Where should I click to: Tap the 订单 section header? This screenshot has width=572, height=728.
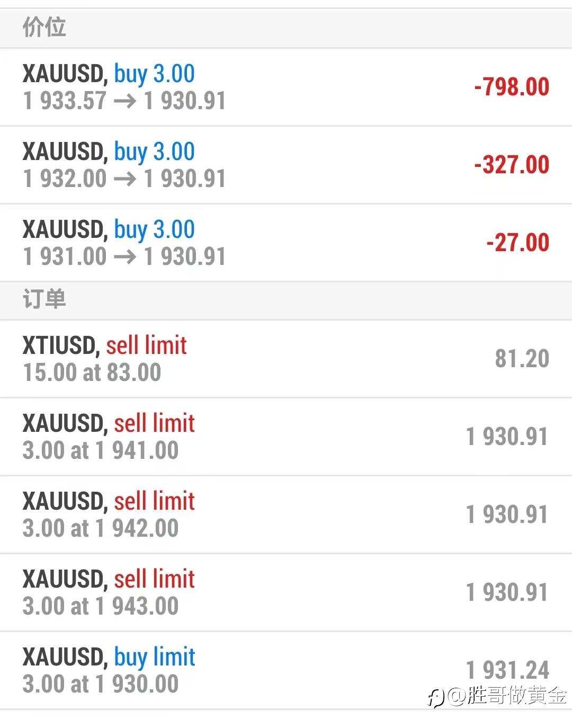[x=44, y=299]
